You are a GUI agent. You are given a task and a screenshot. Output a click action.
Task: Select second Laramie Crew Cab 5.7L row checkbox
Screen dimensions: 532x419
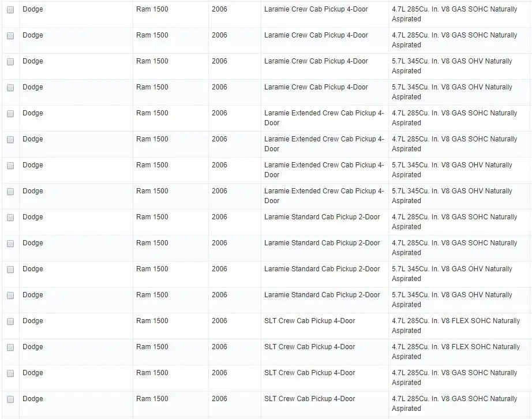point(10,88)
